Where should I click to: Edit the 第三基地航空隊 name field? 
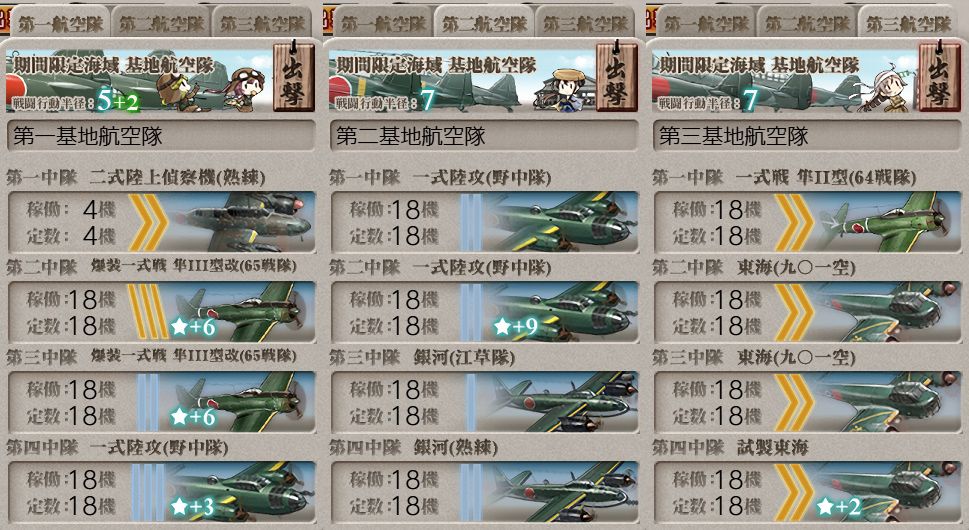click(806, 136)
